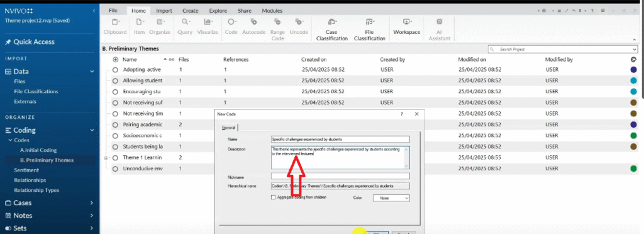This screenshot has height=234, width=644.
Task: Open the Visualize ribbon menu
Action: tap(208, 26)
